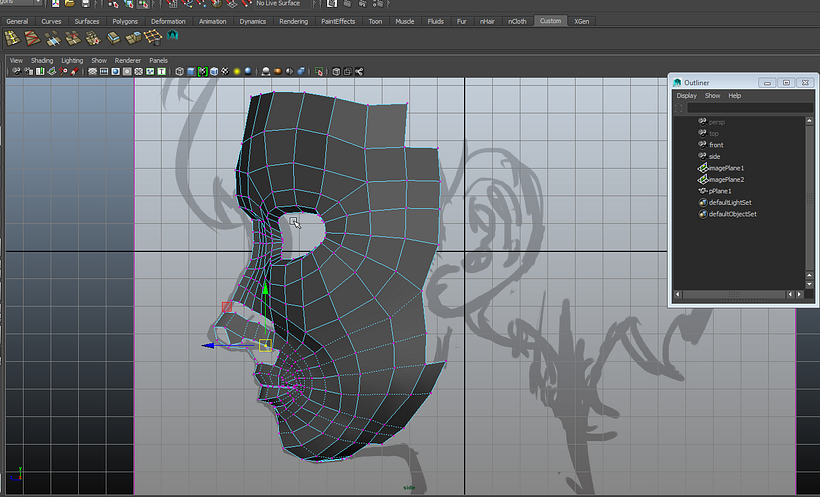
Task: Click the select camera icon in panel toolbar
Action: 16,72
